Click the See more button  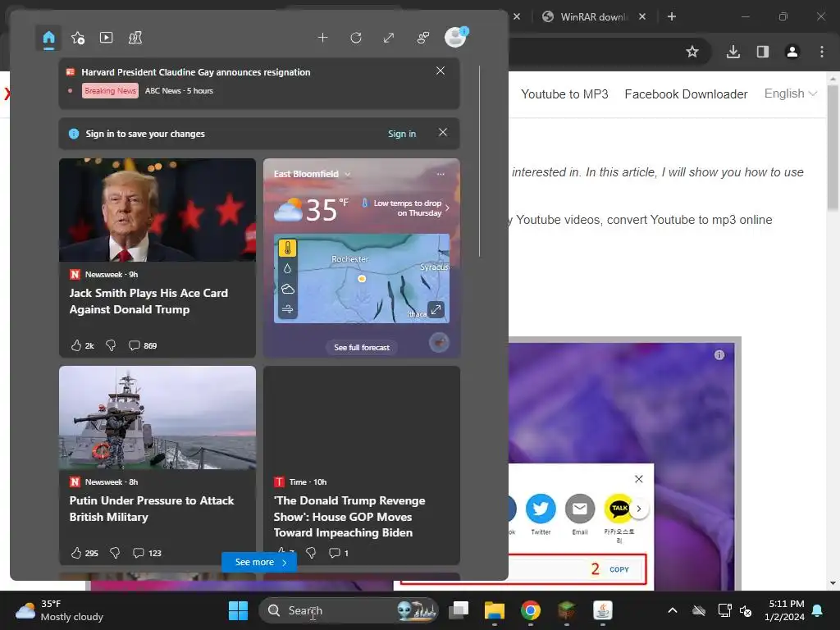coord(259,562)
